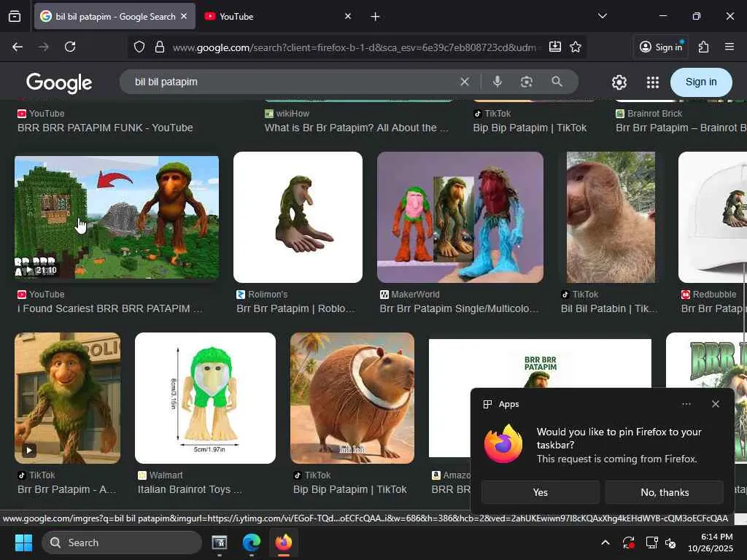747x560 pixels.
Task: Open the Minecraft Patapim video thumbnail
Action: pos(117,217)
